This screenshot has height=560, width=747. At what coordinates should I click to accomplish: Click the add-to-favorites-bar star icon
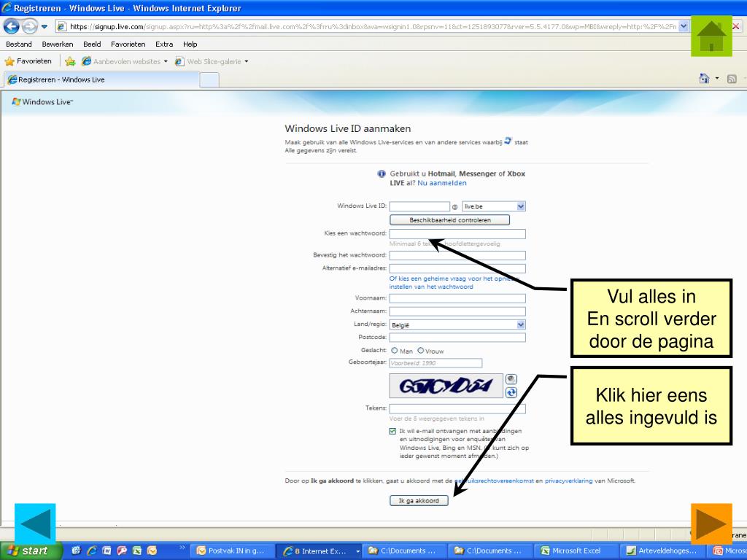coord(70,61)
